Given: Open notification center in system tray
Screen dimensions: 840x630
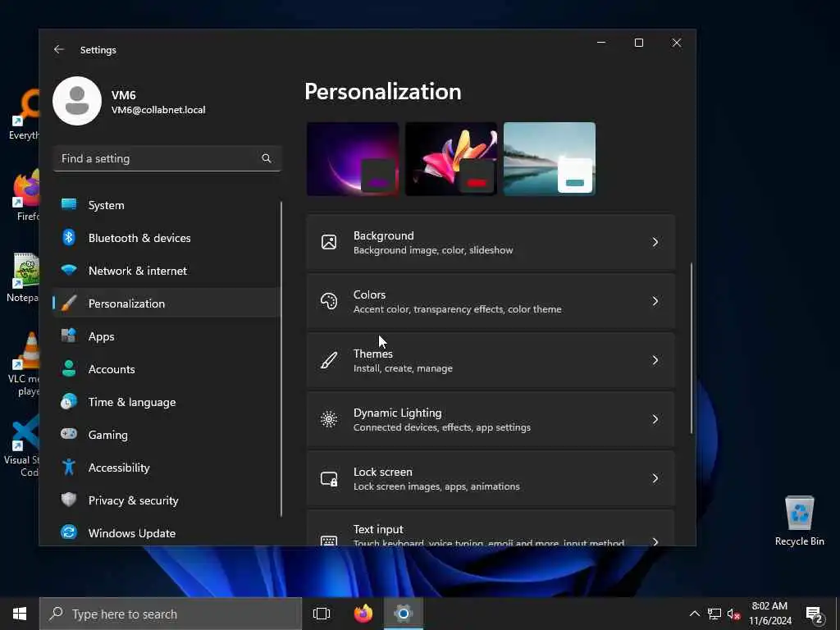Looking at the screenshot, I should click(815, 614).
